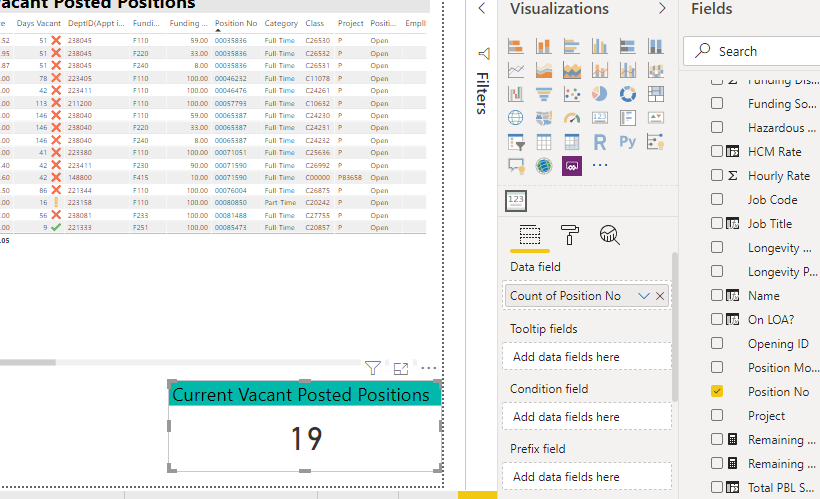
Task: Select the Clustered column chart visualization
Action: (x=600, y=46)
